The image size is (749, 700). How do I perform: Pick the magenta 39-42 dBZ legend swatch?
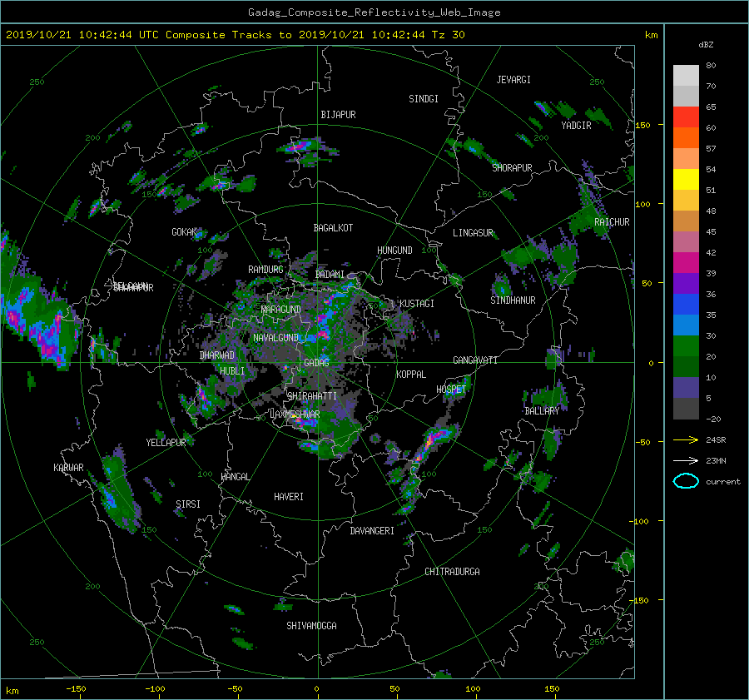(x=686, y=262)
